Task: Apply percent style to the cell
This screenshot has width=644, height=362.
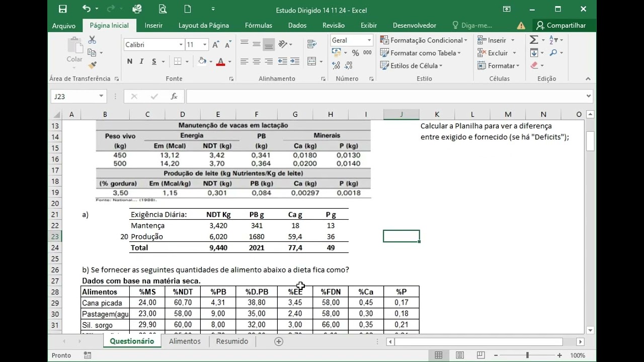Action: (x=355, y=53)
